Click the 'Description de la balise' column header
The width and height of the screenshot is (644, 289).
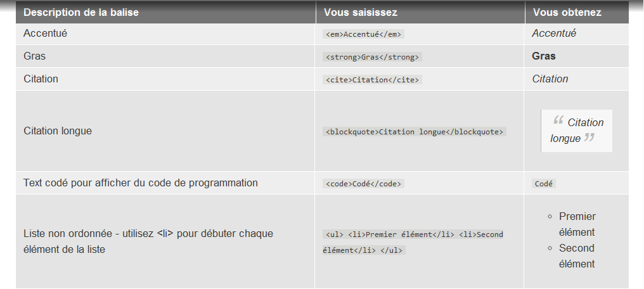pyautogui.click(x=81, y=12)
